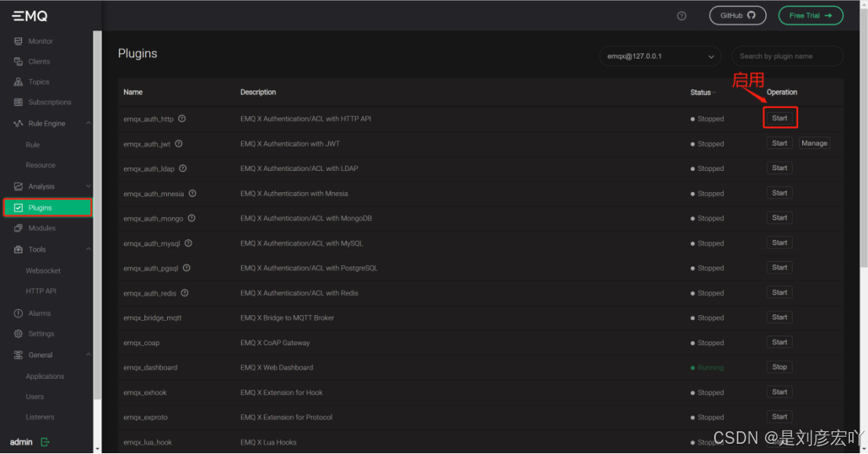The width and height of the screenshot is (868, 454).
Task: Show info for emqx_auth_mysql plugin
Action: coord(188,243)
